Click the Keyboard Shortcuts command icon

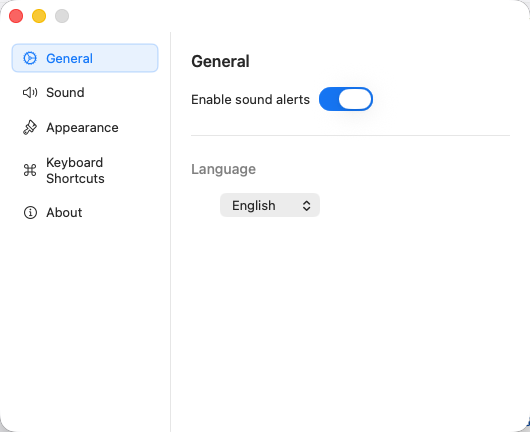tap(30, 170)
